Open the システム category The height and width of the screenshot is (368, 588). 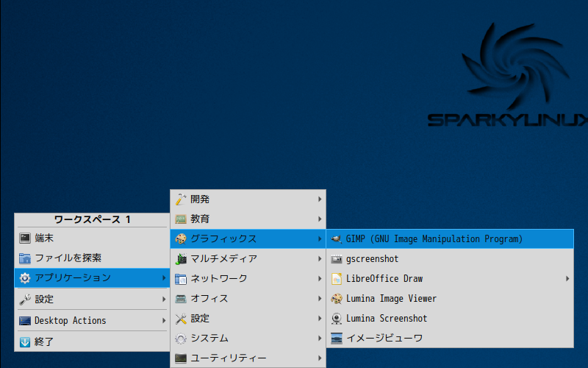pyautogui.click(x=248, y=339)
